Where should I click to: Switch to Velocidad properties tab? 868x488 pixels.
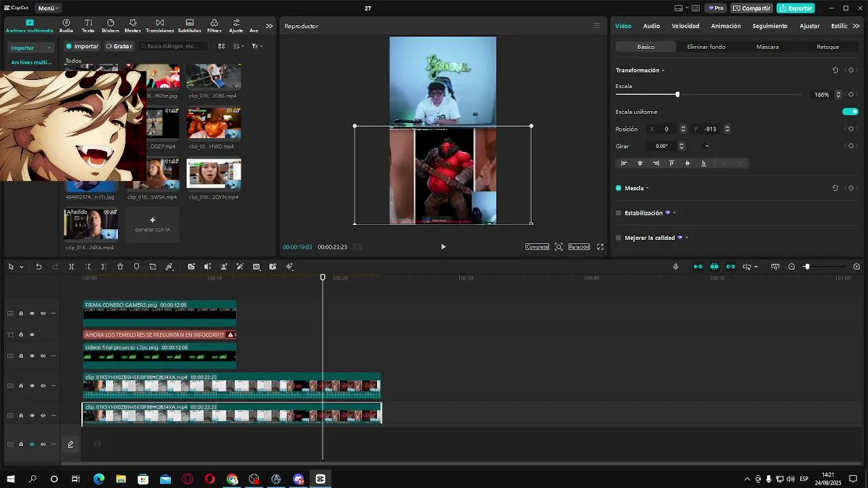click(686, 26)
